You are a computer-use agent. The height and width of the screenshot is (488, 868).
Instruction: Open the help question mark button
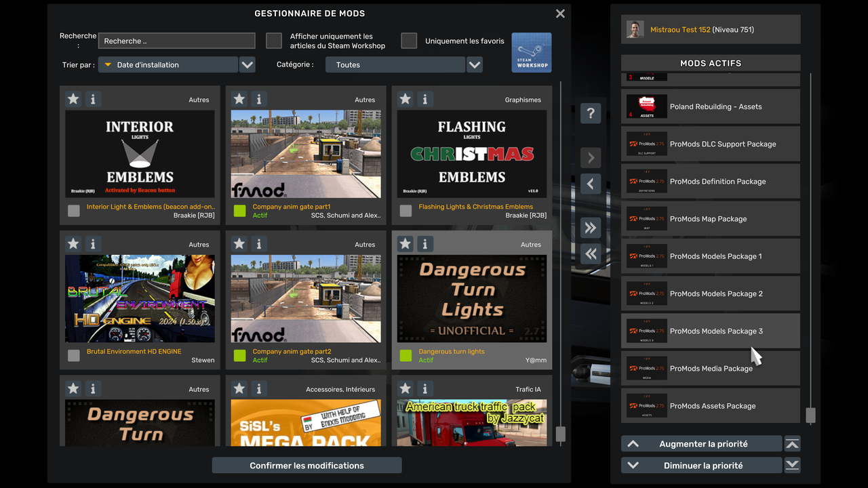[591, 113]
